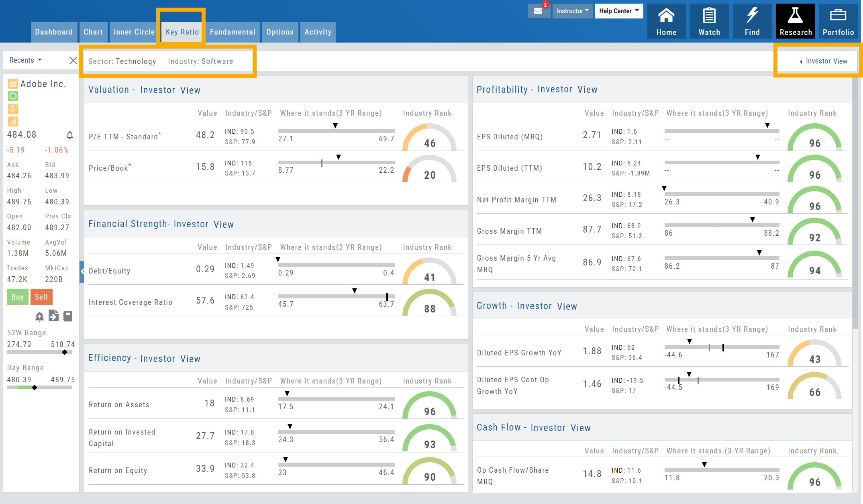
Task: Toggle the orange dollar sign indicator
Action: coord(13,108)
